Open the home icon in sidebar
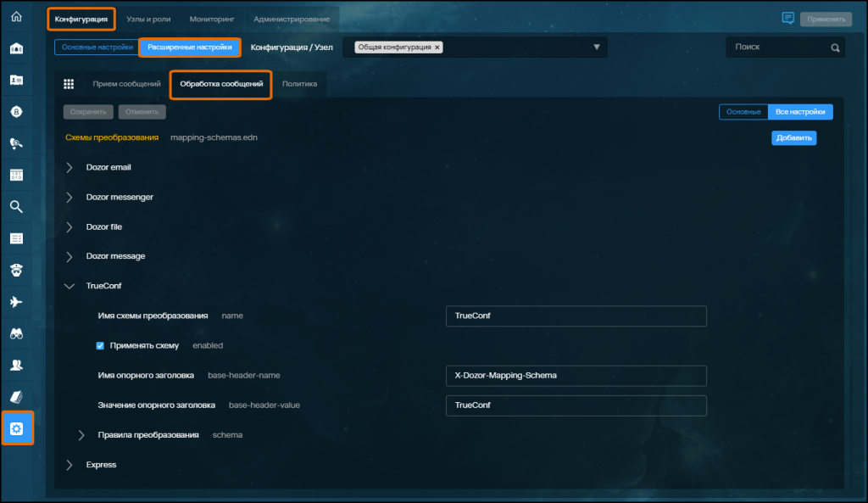 click(x=16, y=17)
